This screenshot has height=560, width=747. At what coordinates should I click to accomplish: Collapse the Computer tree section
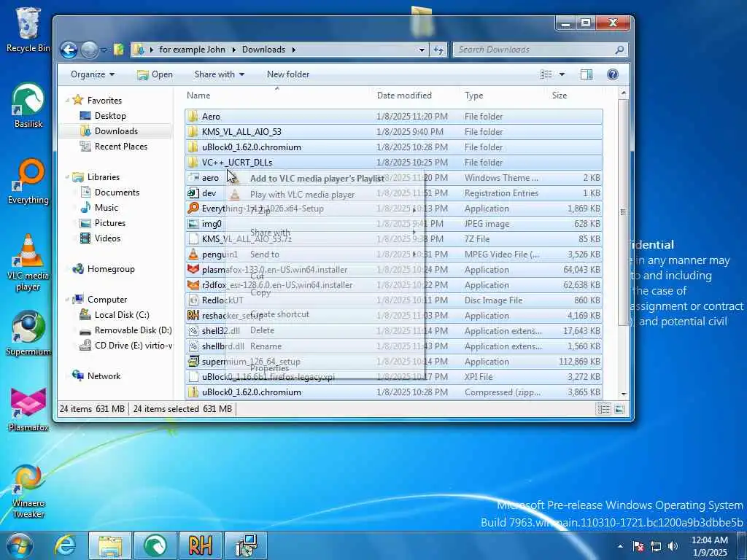pyautogui.click(x=67, y=300)
